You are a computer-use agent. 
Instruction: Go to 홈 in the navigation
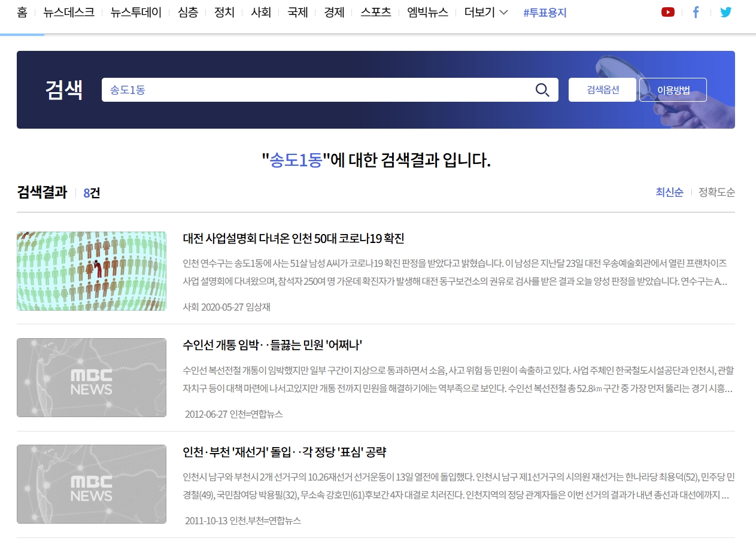point(22,12)
